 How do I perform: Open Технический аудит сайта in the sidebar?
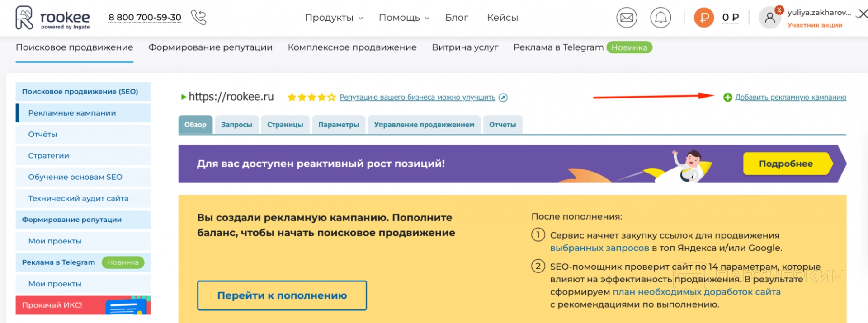coord(83,198)
